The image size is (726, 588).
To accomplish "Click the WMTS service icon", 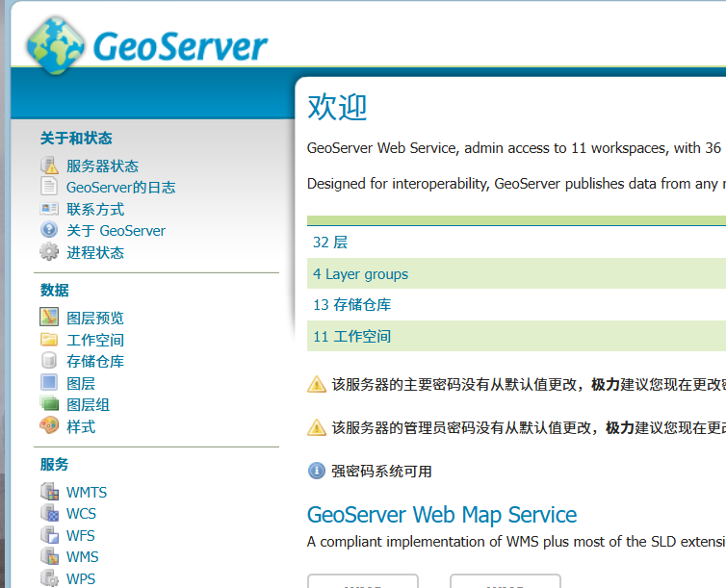I will (49, 492).
